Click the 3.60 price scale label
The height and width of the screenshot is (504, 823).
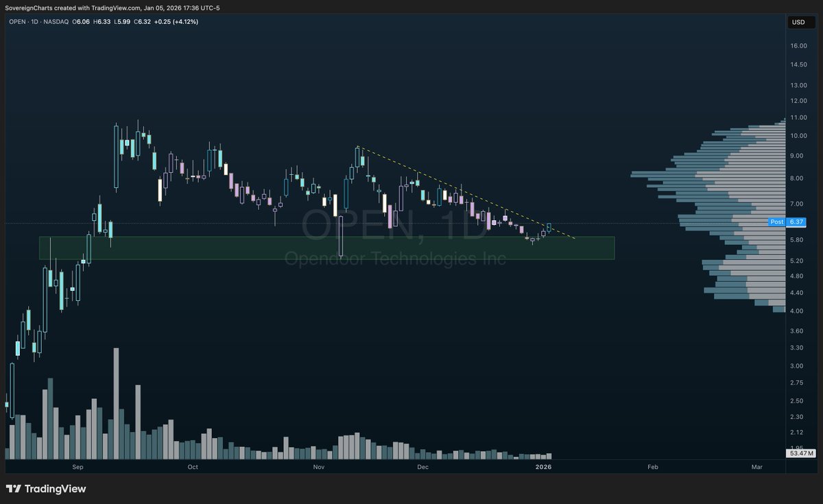pos(798,331)
